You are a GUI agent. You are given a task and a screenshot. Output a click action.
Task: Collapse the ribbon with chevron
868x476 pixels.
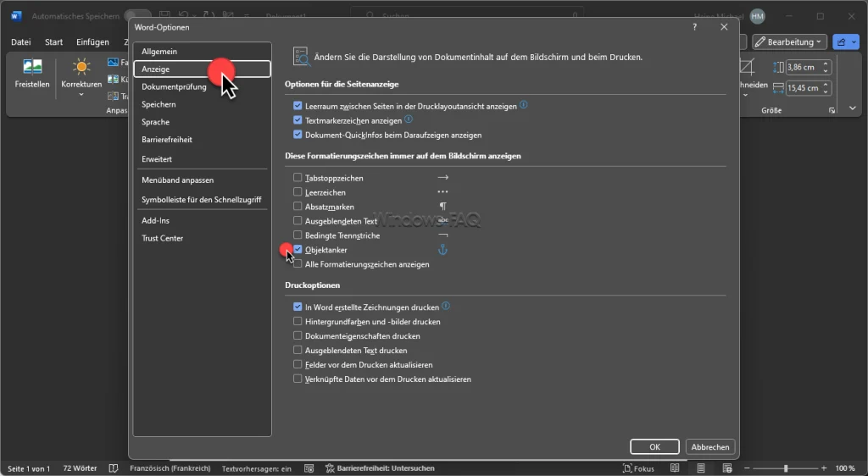point(853,108)
